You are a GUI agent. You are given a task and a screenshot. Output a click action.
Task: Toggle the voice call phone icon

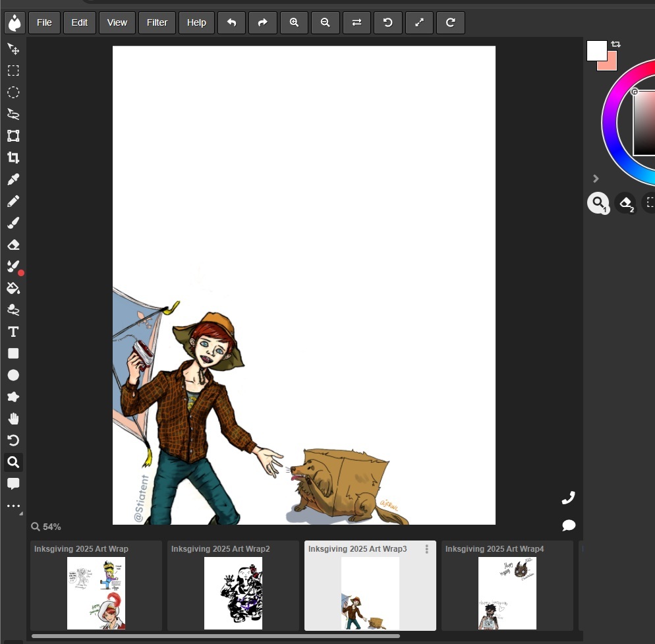pyautogui.click(x=568, y=498)
